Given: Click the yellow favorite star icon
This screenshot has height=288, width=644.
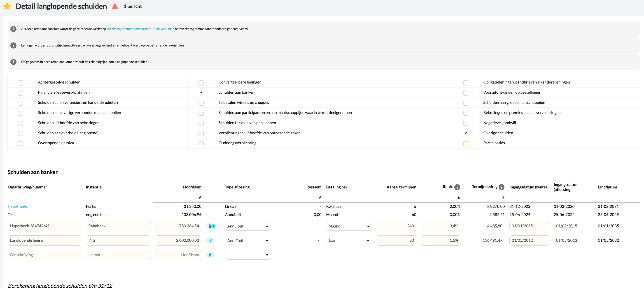Looking at the screenshot, I should click(x=7, y=6).
